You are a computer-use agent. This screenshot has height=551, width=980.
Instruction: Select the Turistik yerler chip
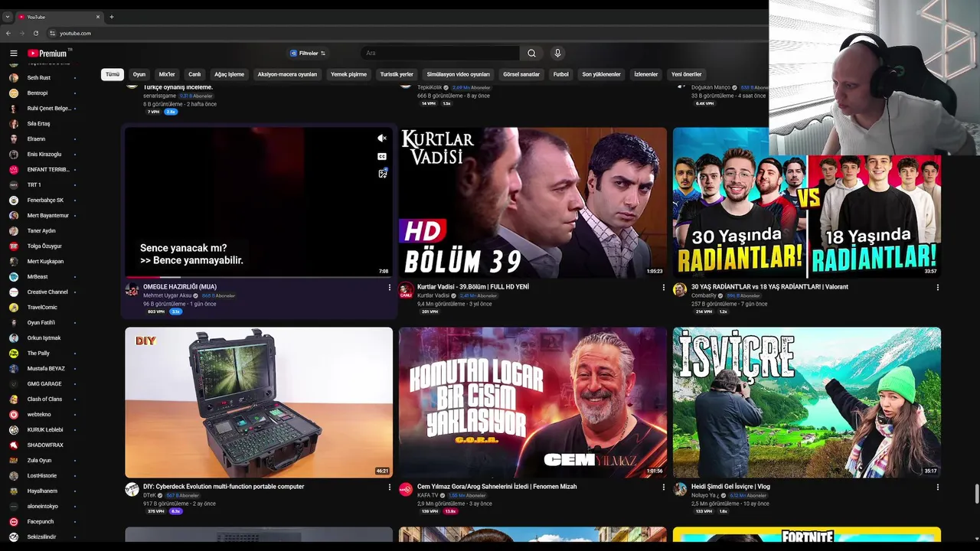[x=397, y=74]
